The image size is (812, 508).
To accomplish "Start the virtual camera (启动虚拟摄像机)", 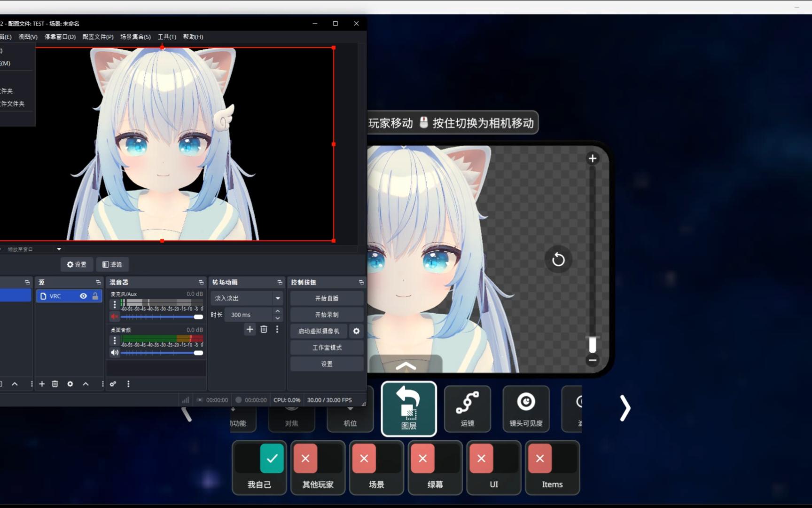I will tap(319, 331).
